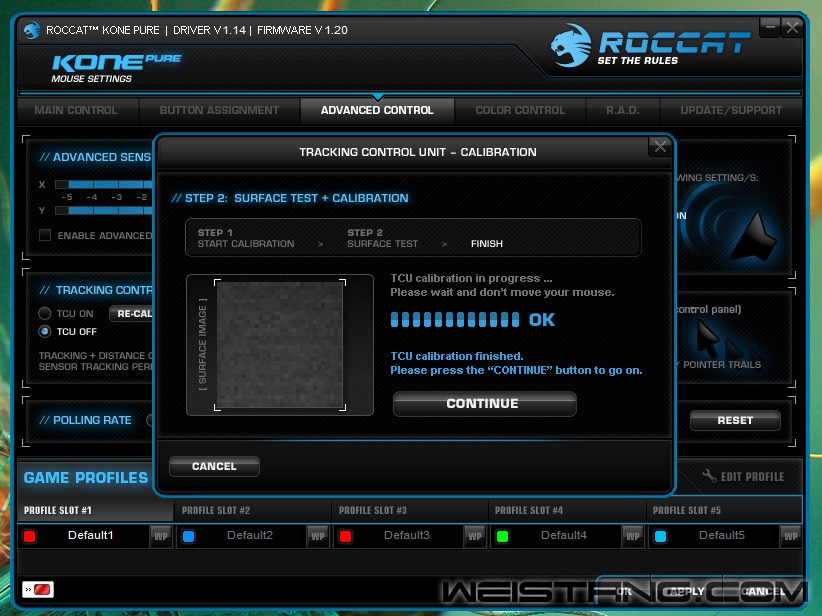
Task: Enable advanced sensitivity checkbox
Action: coord(45,235)
